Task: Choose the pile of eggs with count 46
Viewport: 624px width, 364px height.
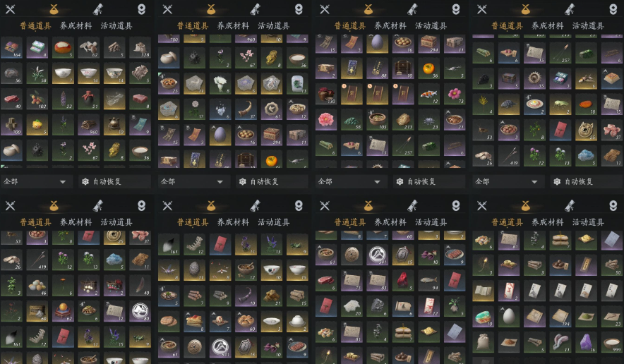Action: pyautogui.click(x=37, y=285)
